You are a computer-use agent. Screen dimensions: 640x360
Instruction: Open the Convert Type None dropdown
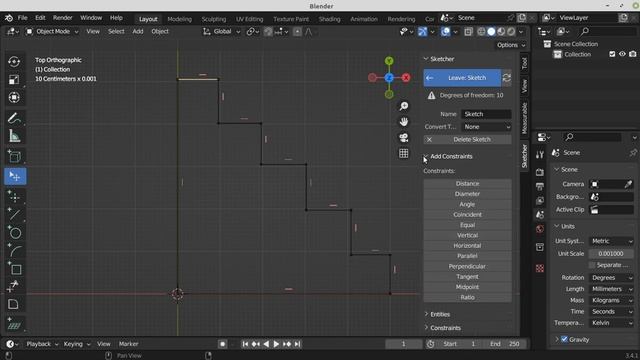click(x=486, y=127)
